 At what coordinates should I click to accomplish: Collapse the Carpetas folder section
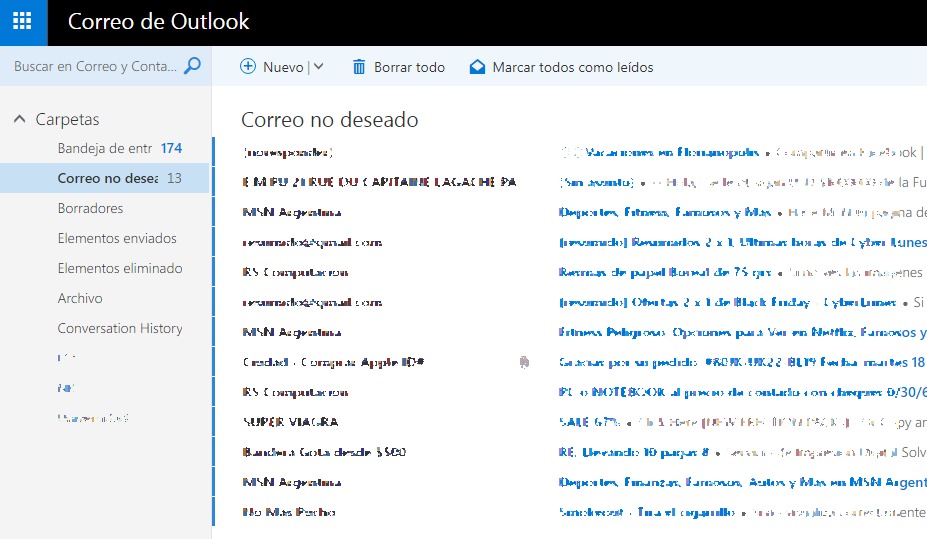click(x=19, y=119)
